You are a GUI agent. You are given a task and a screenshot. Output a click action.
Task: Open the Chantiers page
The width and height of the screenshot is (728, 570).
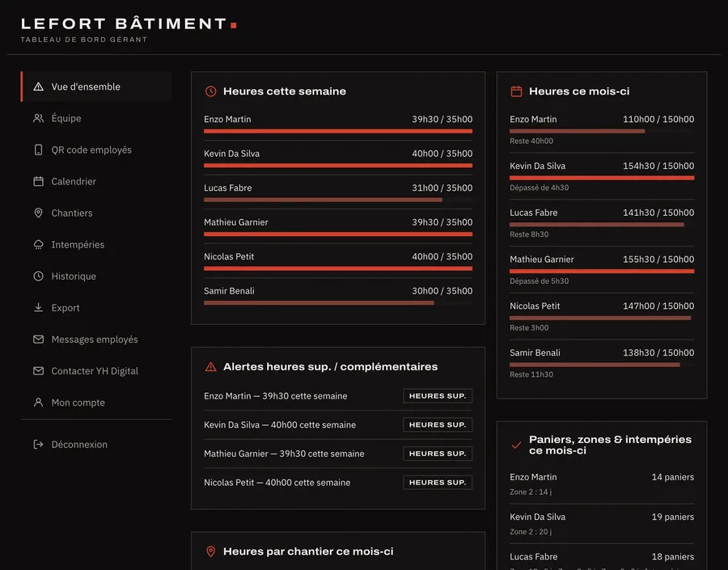coord(96,213)
